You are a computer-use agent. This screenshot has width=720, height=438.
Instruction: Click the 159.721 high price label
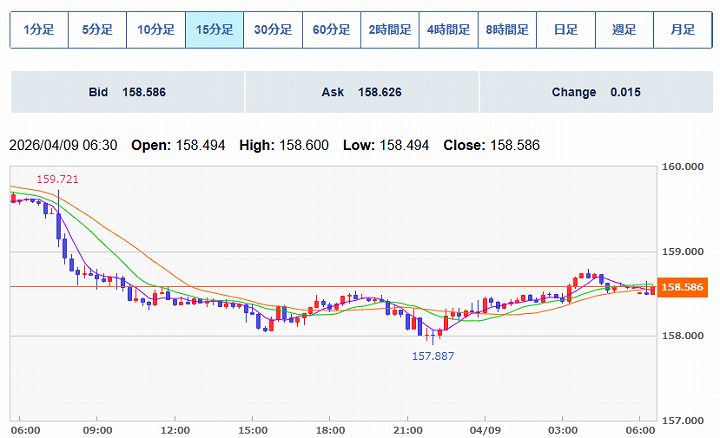coord(57,179)
